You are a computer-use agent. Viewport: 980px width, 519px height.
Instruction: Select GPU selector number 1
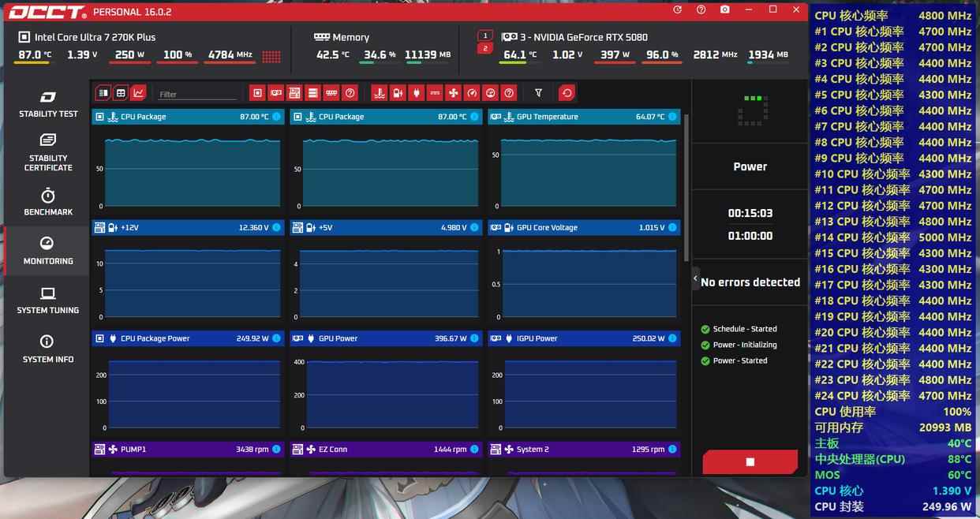pos(485,35)
